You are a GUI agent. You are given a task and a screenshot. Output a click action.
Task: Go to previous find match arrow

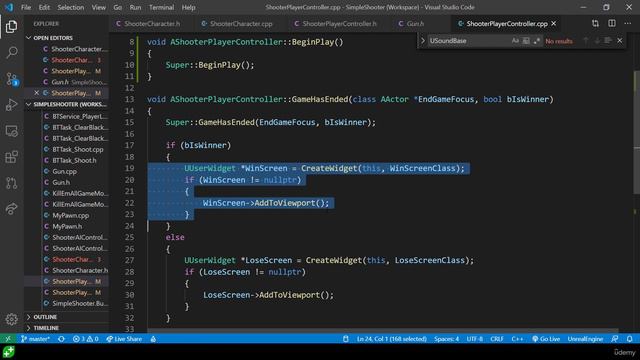click(586, 41)
